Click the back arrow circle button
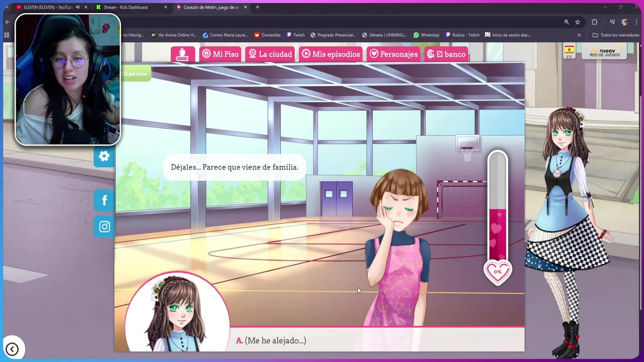Screen dimensions: 644x362 tap(12, 349)
